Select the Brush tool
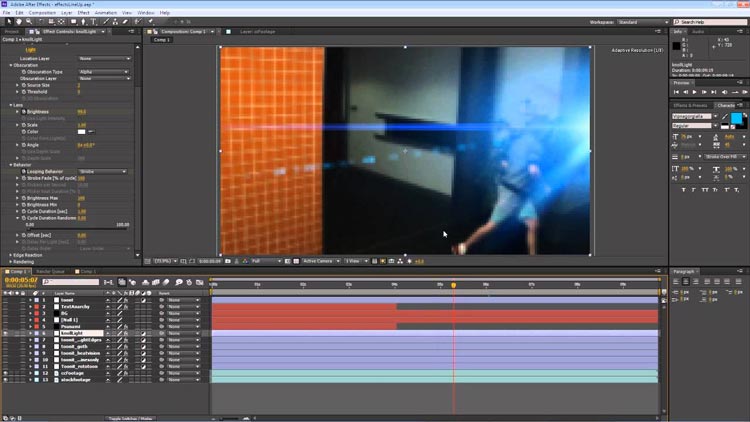This screenshot has height=422, width=750. pyautogui.click(x=106, y=22)
